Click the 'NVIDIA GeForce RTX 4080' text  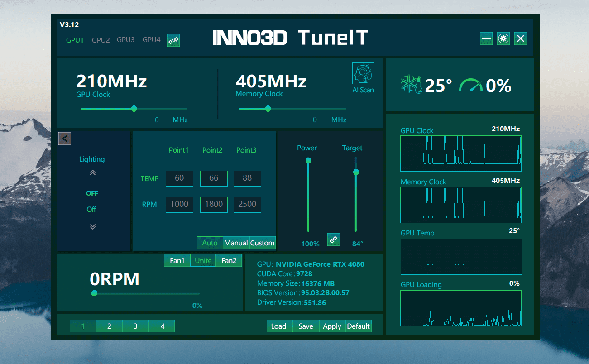pos(320,264)
